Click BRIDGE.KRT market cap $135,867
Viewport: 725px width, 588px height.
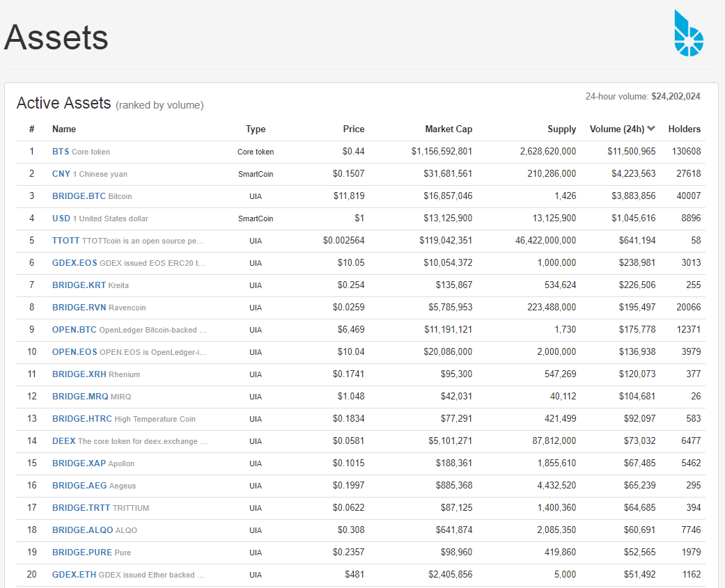coord(453,285)
